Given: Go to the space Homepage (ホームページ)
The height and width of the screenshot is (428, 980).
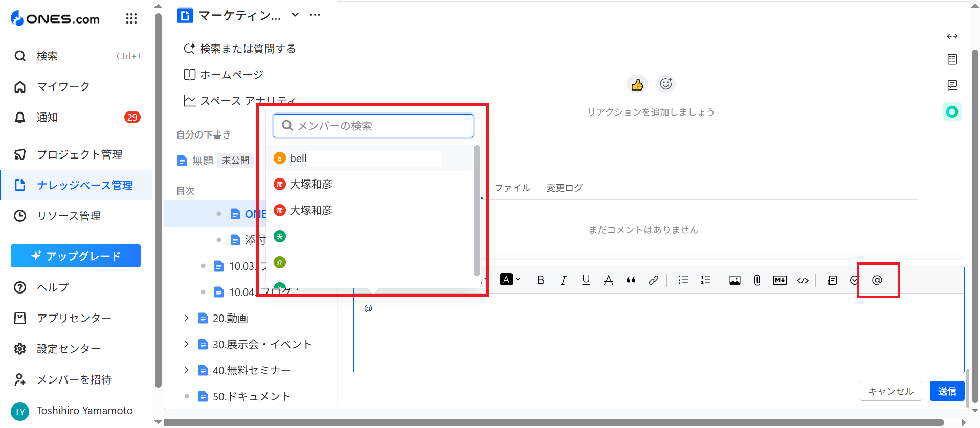Looking at the screenshot, I should pos(224,75).
